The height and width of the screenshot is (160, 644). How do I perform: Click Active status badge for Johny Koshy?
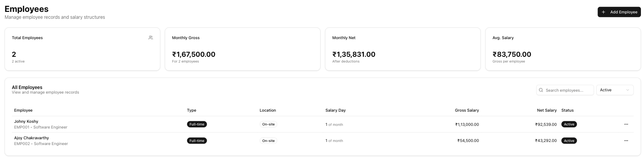(x=569, y=124)
